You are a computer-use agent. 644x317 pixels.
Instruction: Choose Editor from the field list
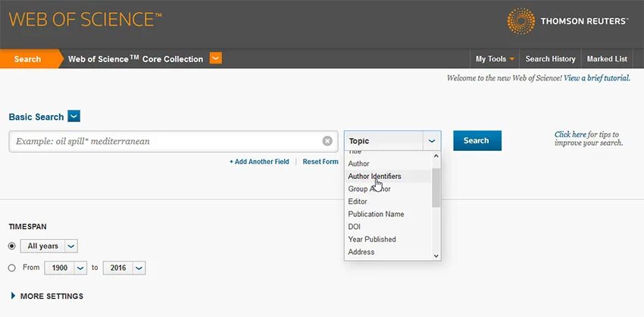click(388, 202)
